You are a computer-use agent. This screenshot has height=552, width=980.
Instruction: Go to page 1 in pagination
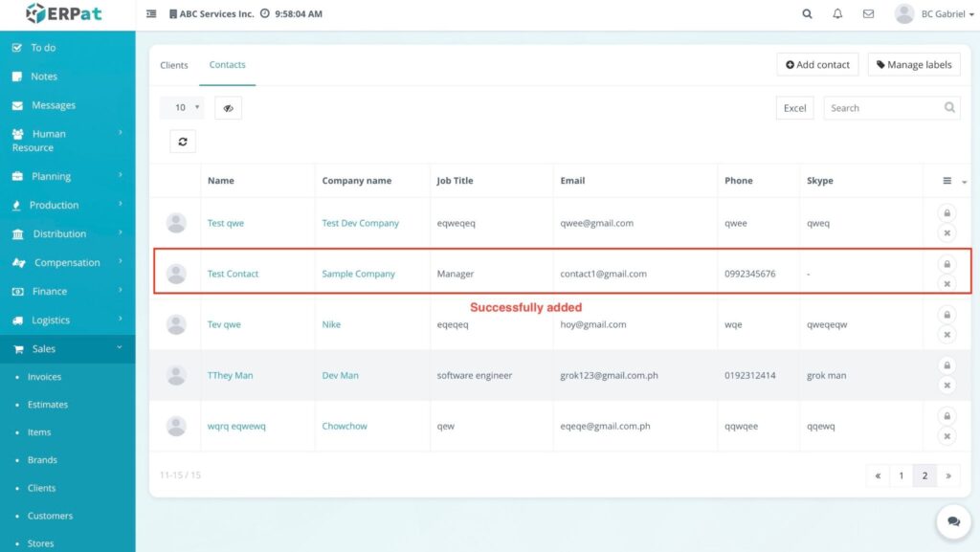pyautogui.click(x=901, y=475)
